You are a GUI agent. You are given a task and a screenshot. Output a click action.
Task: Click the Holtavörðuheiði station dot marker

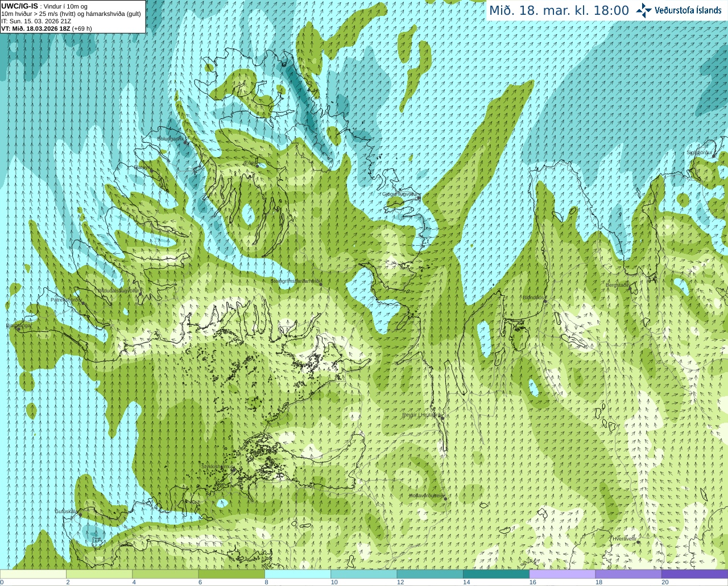(x=445, y=499)
